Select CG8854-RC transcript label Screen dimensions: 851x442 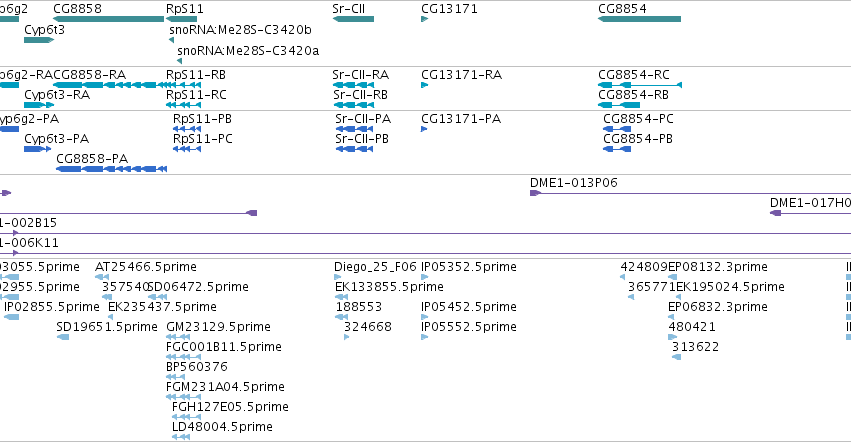click(x=634, y=74)
